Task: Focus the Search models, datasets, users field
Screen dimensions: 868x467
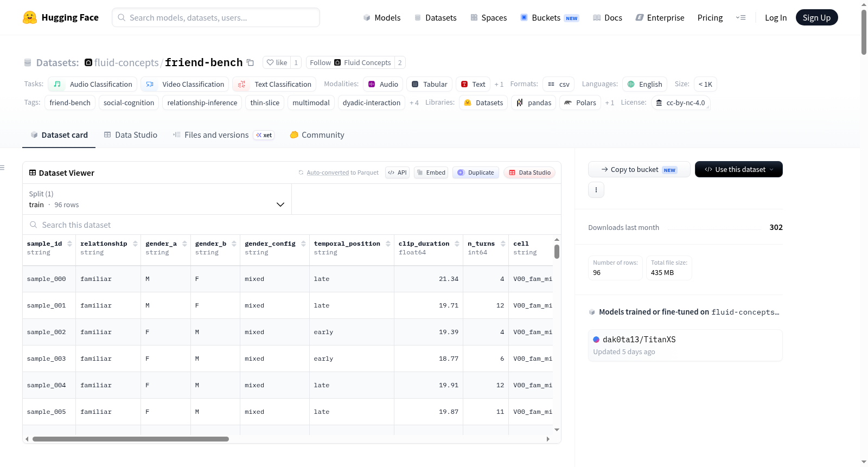Action: (x=216, y=17)
